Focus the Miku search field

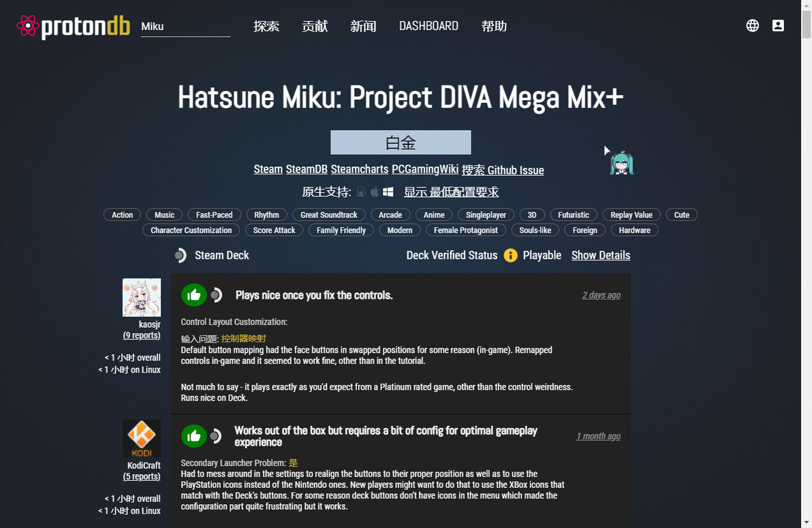tap(185, 27)
